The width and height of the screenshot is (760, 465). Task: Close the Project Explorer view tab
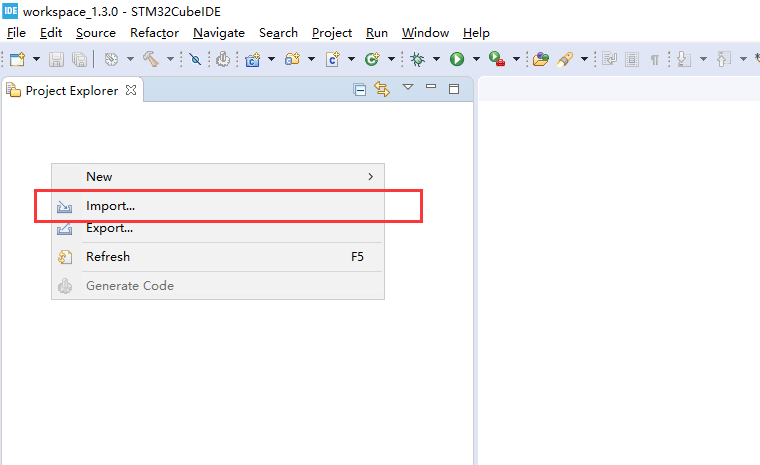pos(131,90)
